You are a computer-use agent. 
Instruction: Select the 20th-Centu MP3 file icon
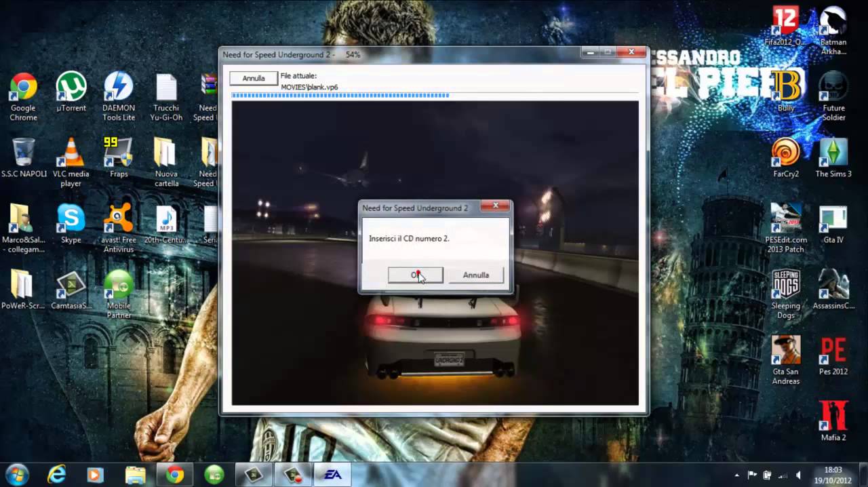point(166,224)
